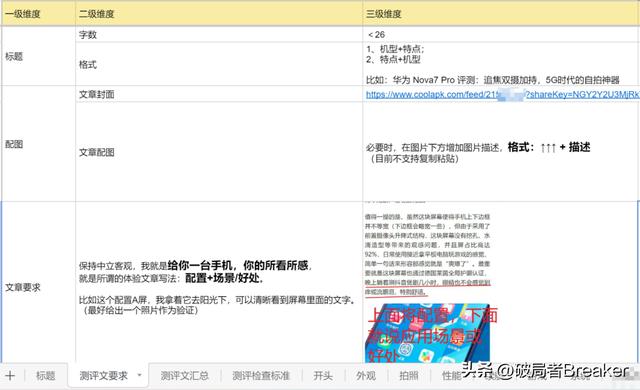This screenshot has width=640, height=390.
Task: Switch to the 拍照 sheet tab
Action: (409, 375)
